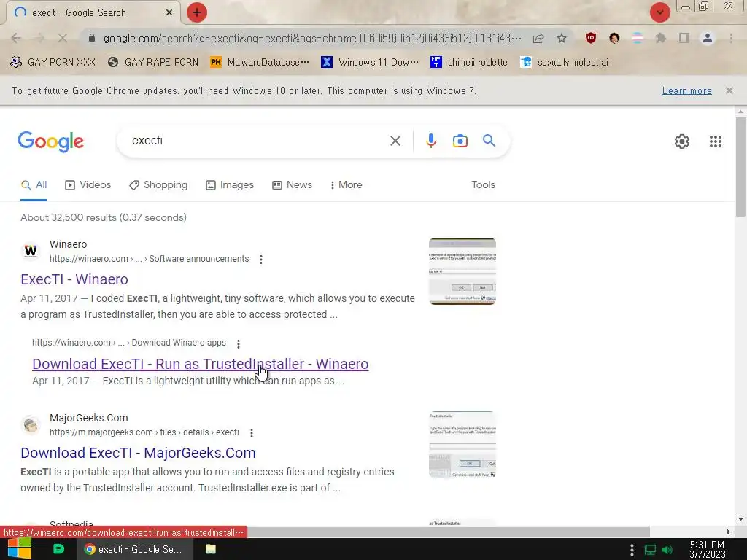Switch to the Shopping tab
Screen dimensions: 747x560
[158, 184]
